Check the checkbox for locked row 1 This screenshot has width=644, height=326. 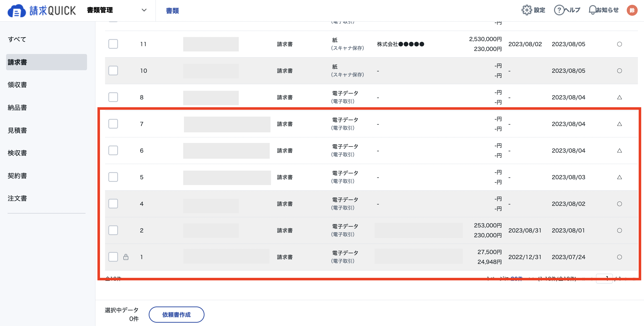(113, 257)
